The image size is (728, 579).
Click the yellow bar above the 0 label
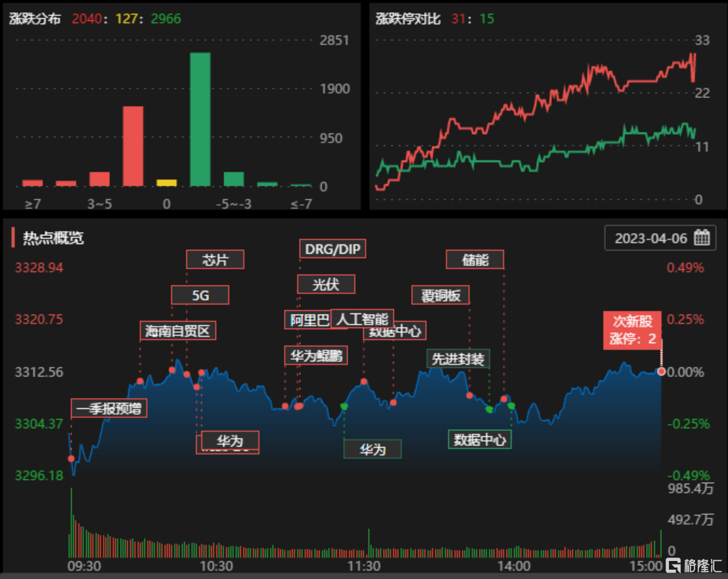pyautogui.click(x=166, y=182)
